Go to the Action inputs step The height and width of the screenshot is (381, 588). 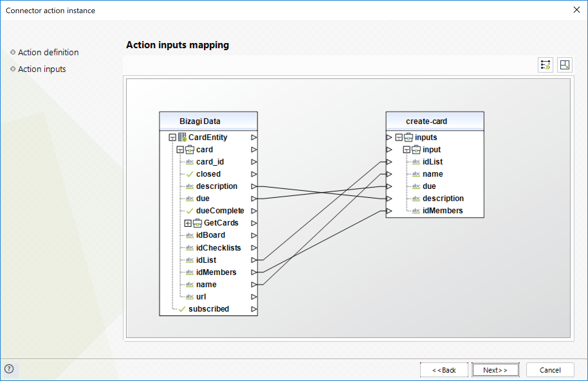point(42,69)
